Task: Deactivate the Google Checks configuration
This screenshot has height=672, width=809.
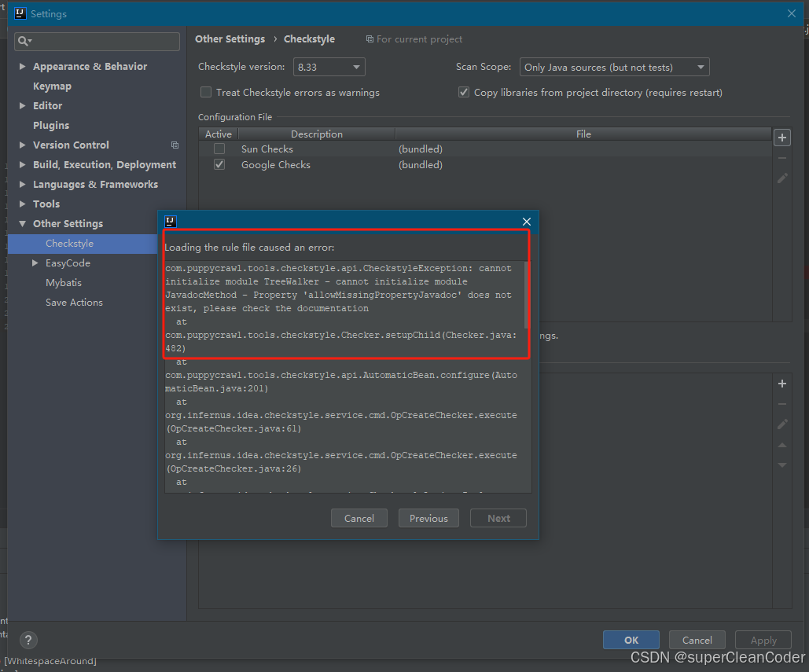Action: [x=219, y=164]
